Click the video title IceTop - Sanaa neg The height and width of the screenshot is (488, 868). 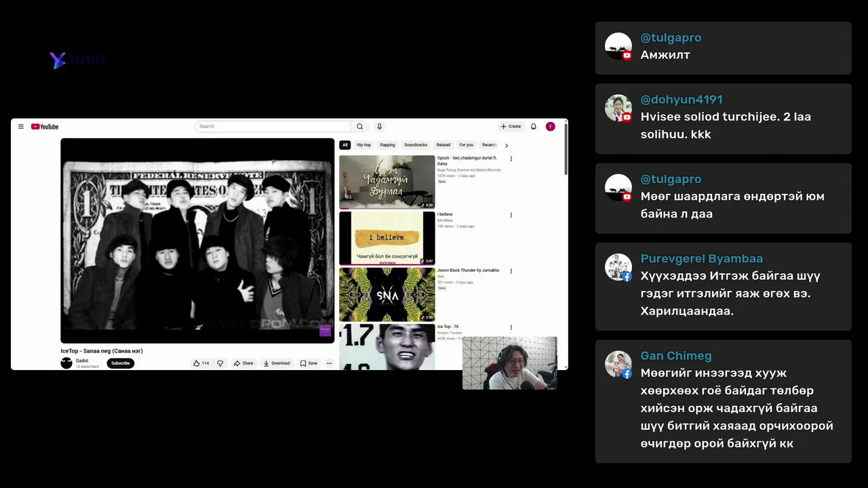click(102, 351)
